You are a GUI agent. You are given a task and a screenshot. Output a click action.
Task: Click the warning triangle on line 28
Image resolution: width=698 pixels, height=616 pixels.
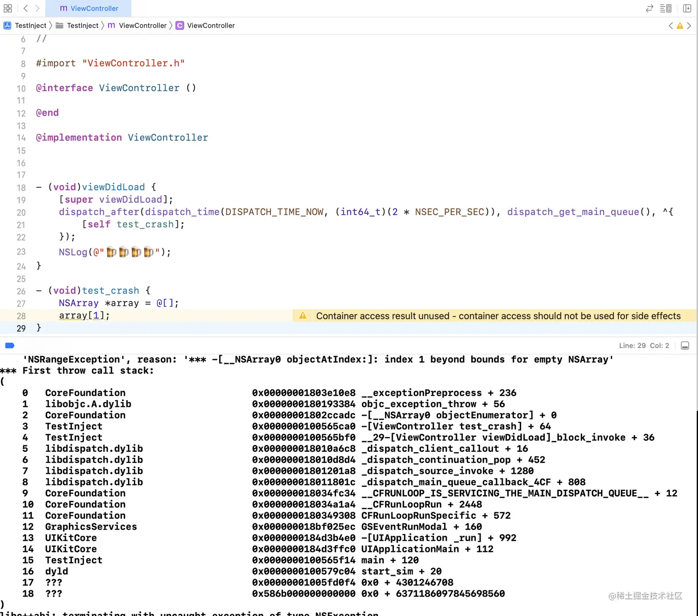(303, 316)
